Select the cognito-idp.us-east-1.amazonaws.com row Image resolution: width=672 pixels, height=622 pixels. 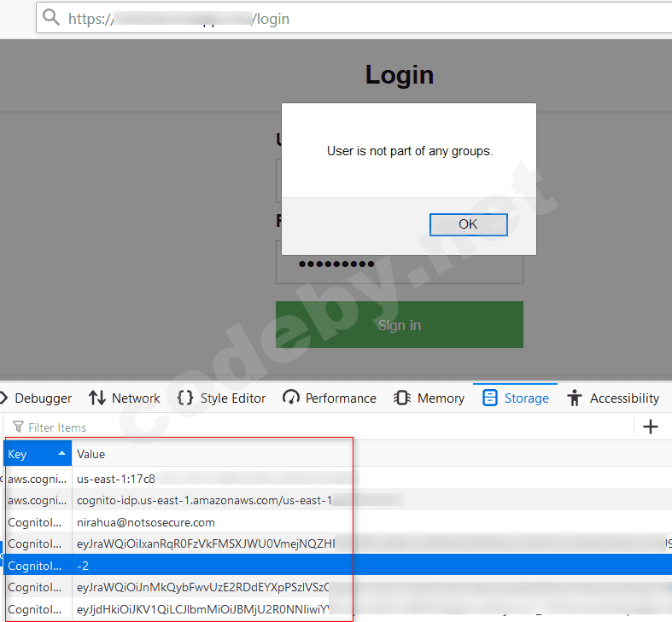pos(338,500)
